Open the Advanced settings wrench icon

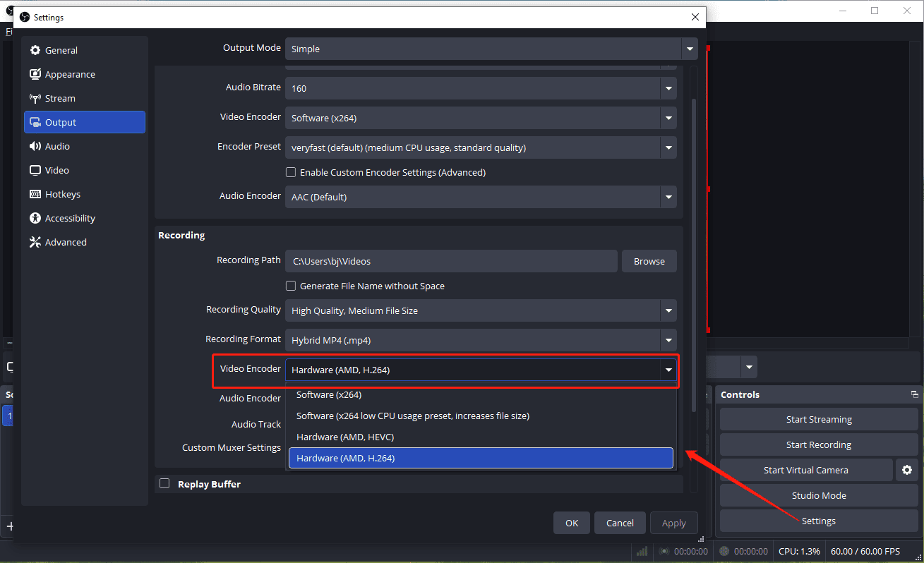click(x=35, y=242)
